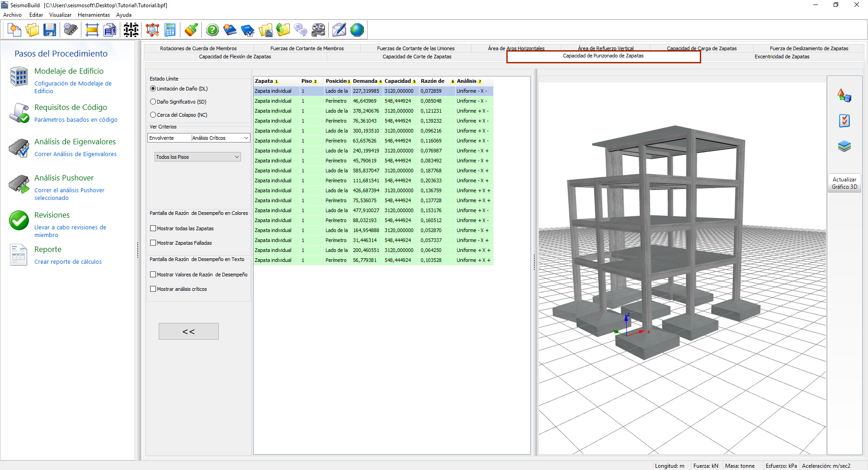Select Daño Significativo (SD) limit state

153,102
